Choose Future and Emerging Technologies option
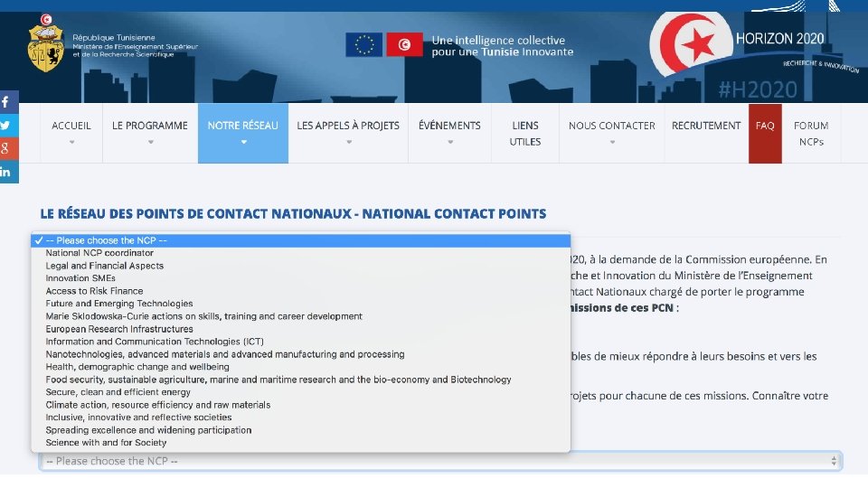 coord(300,304)
